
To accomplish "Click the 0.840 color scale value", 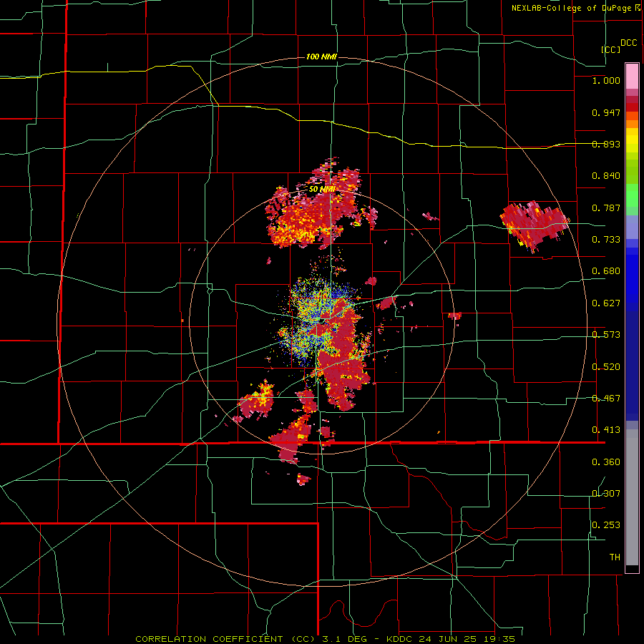I will 606,176.
